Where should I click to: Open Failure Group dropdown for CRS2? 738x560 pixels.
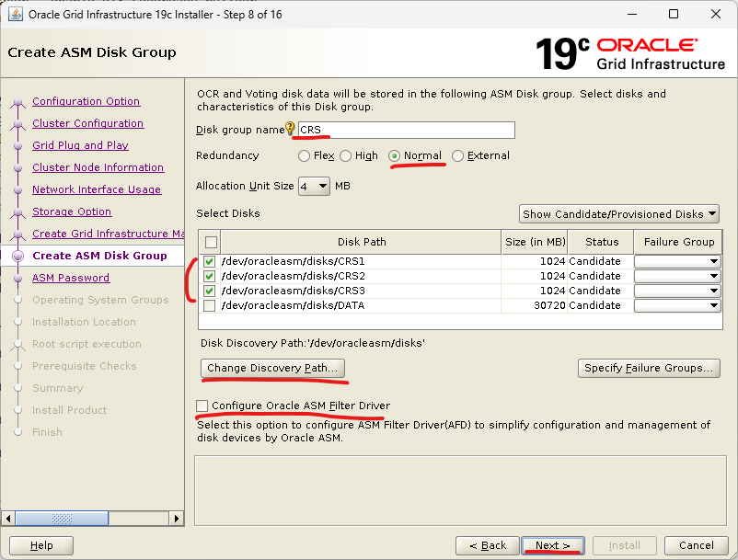677,276
